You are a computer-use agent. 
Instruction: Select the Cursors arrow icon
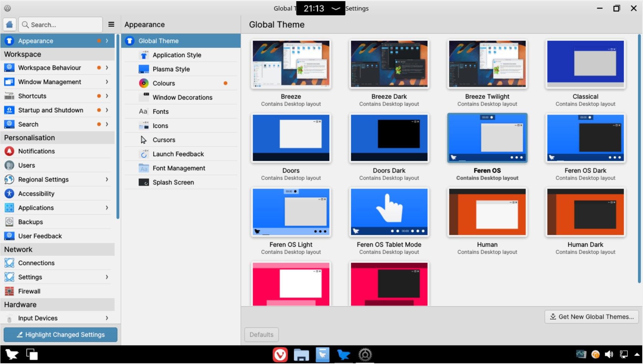143,140
